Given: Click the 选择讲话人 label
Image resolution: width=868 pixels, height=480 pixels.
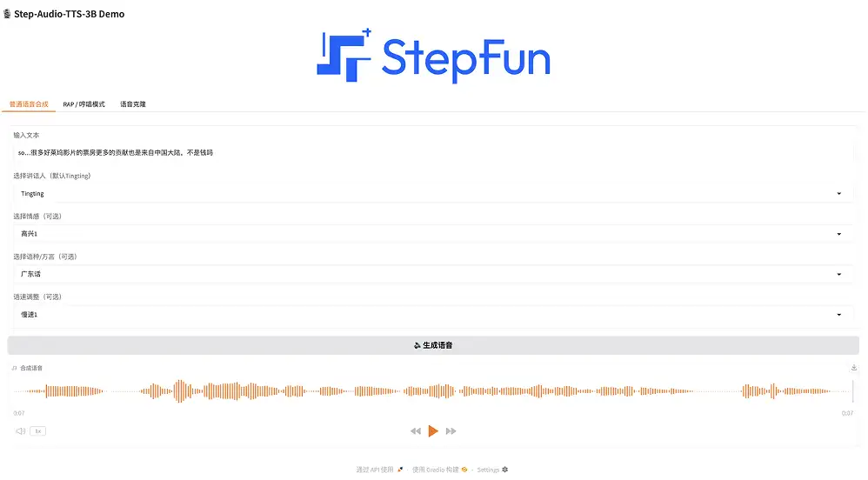Looking at the screenshot, I should click(x=52, y=176).
